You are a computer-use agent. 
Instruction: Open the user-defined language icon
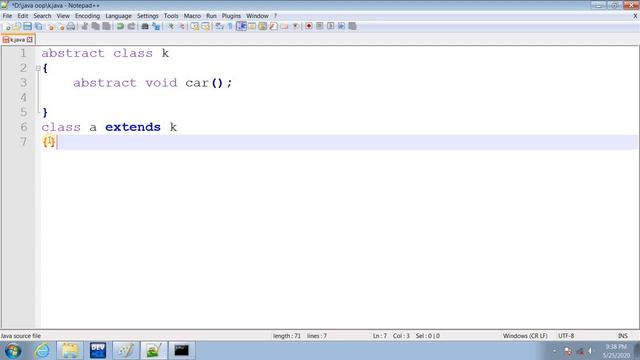pos(252,27)
